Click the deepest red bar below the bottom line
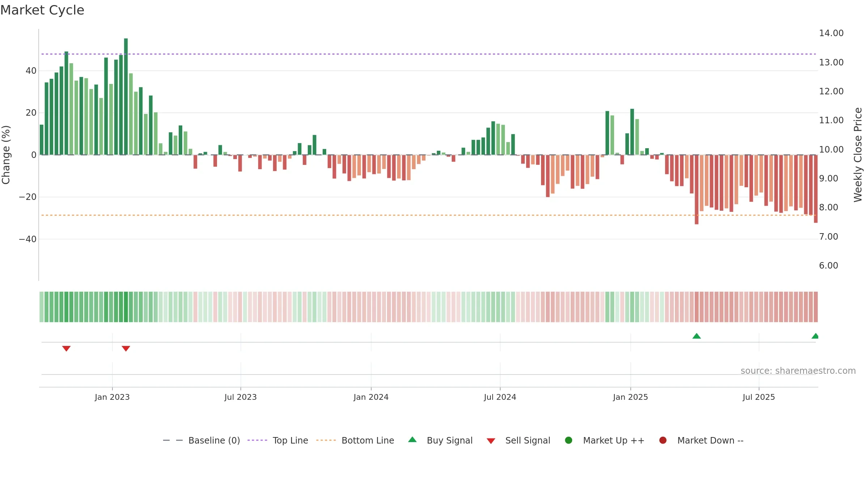 click(x=697, y=189)
